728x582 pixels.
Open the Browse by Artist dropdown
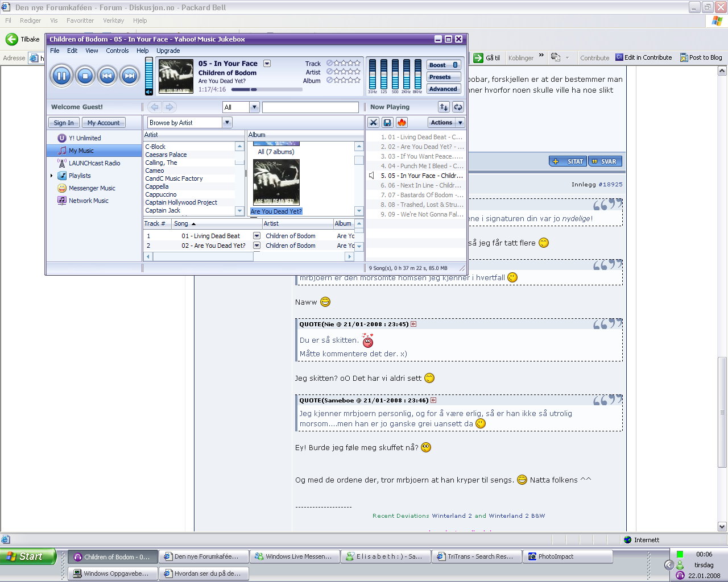coord(227,122)
